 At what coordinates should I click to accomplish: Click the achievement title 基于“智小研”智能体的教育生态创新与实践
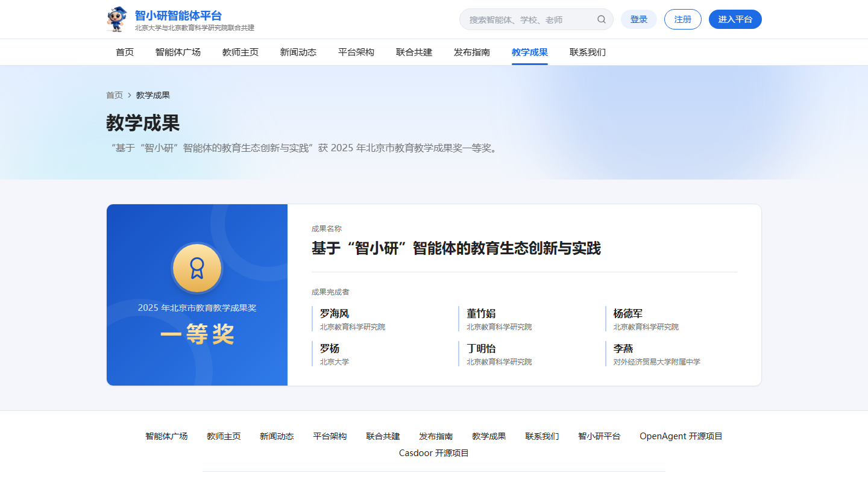[x=456, y=248]
